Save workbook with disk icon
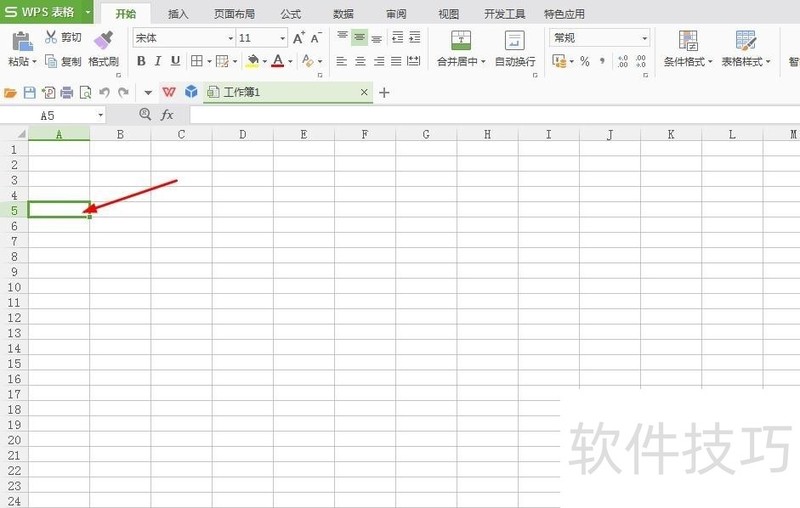This screenshot has width=800, height=508. [x=30, y=93]
